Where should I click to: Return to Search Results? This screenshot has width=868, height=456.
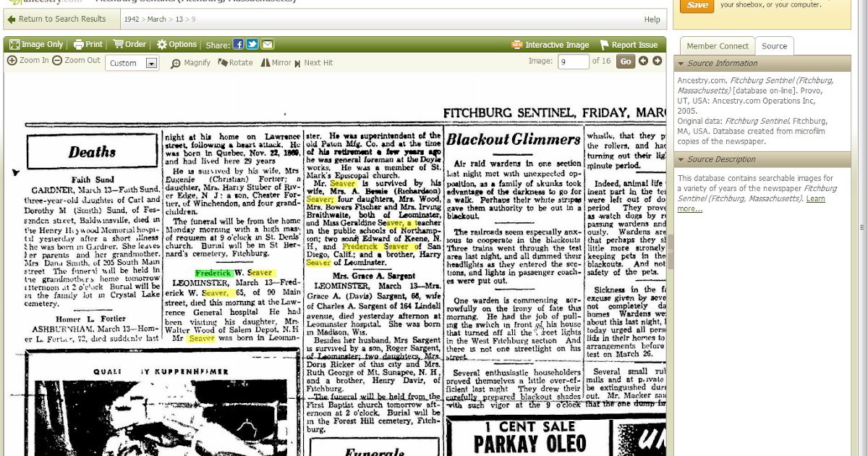point(56,19)
